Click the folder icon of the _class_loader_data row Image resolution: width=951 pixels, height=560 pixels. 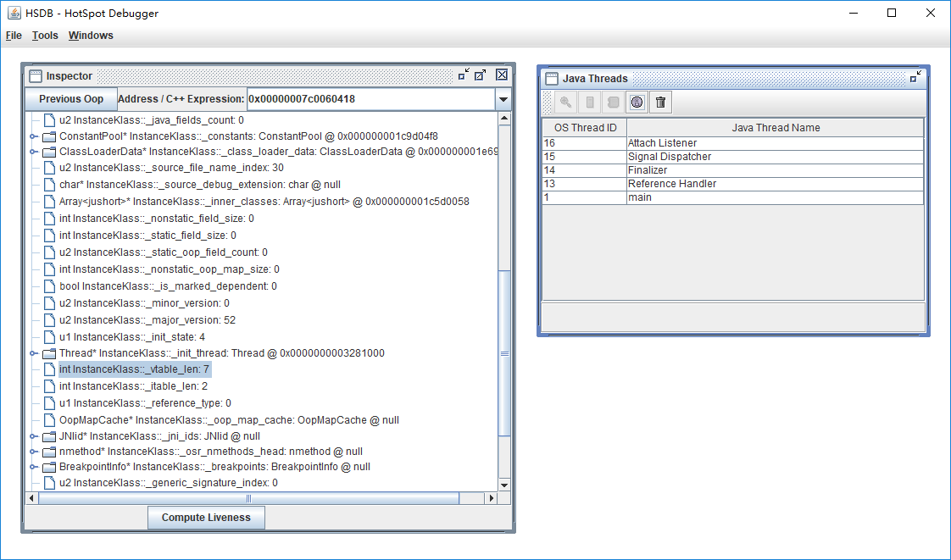(x=49, y=152)
